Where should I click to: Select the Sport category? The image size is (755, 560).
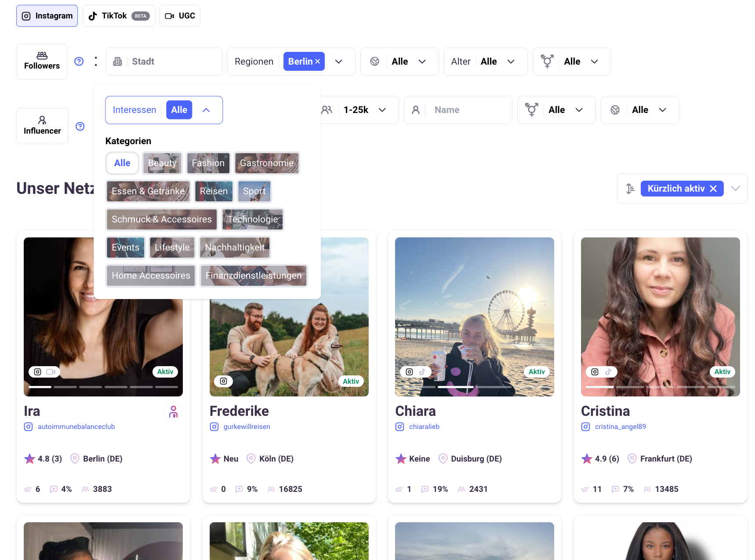254,191
